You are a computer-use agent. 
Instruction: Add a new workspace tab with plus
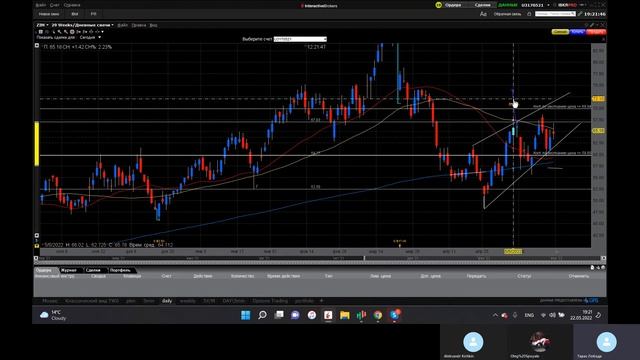tap(321, 301)
